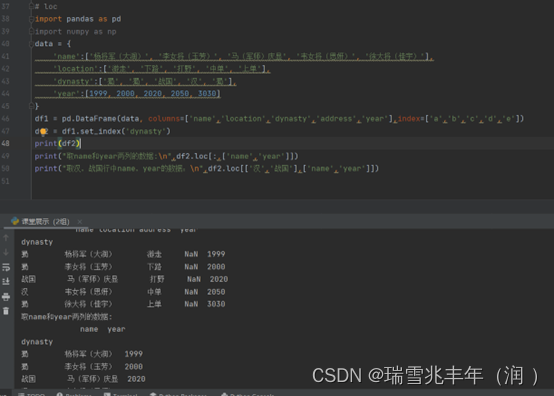Click the Python icon on the run tab
Screen dimensions: 554x396
[15, 221]
